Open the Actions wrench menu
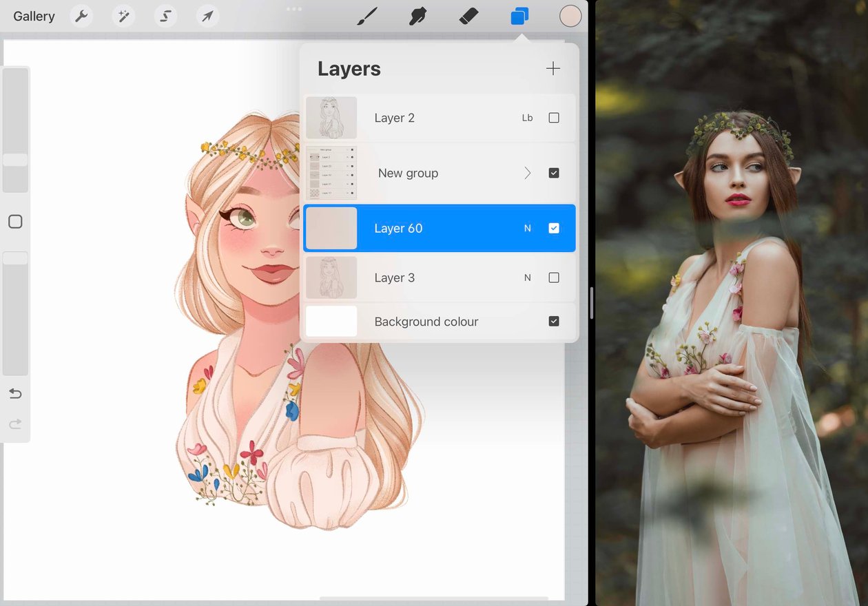The image size is (868, 606). click(82, 16)
